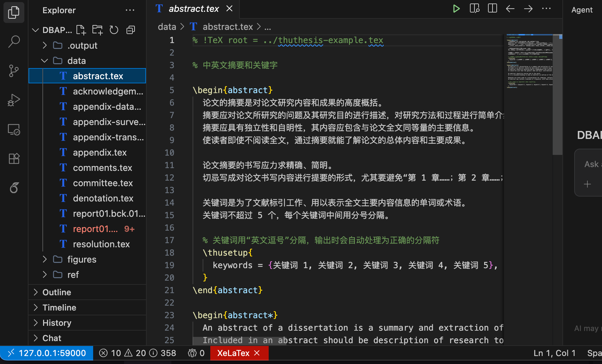Open the Remote Explorer view

coord(14,130)
